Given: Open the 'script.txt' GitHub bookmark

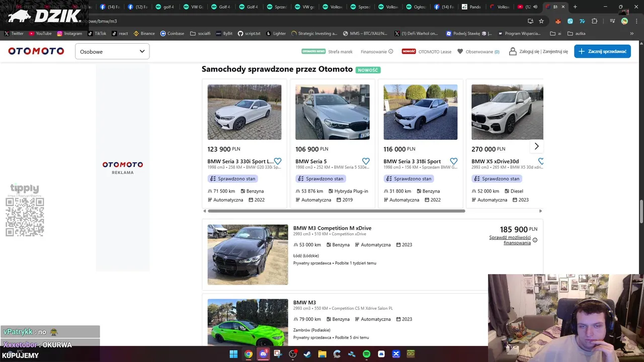Looking at the screenshot, I should pyautogui.click(x=249, y=34).
